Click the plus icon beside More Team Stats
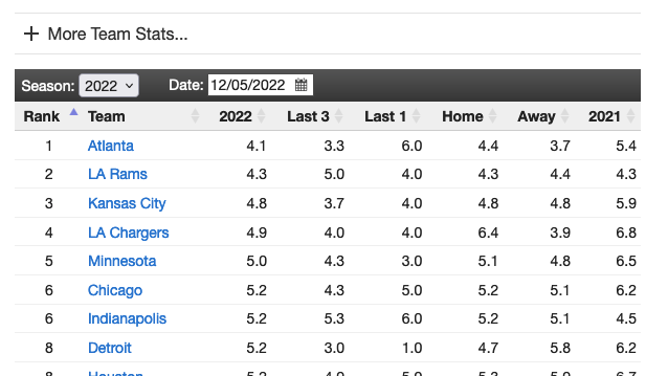The width and height of the screenshot is (668, 376). pos(31,34)
